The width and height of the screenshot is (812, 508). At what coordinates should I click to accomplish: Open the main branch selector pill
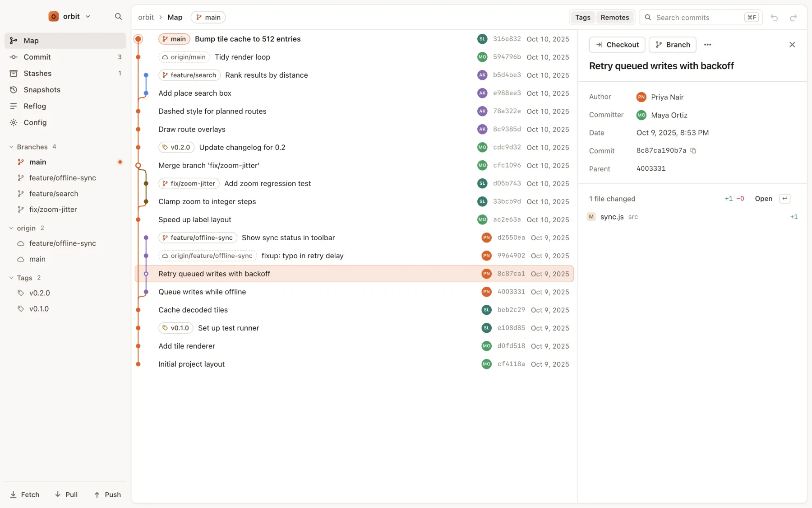tap(208, 17)
